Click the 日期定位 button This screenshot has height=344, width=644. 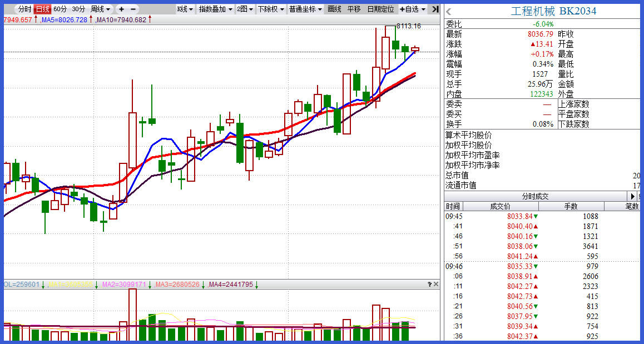tap(380, 9)
